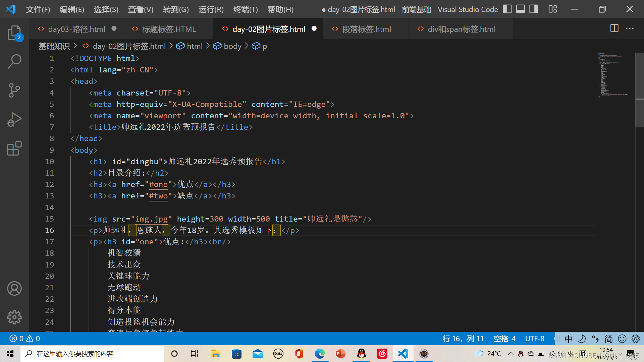This screenshot has height=362, width=644.
Task: Open the Run and Debug view
Action: (14, 119)
